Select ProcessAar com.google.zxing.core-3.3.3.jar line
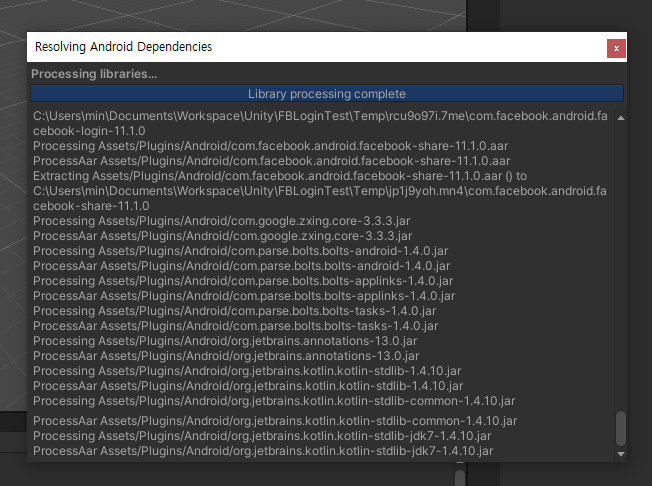This screenshot has height=486, width=652. (222, 236)
